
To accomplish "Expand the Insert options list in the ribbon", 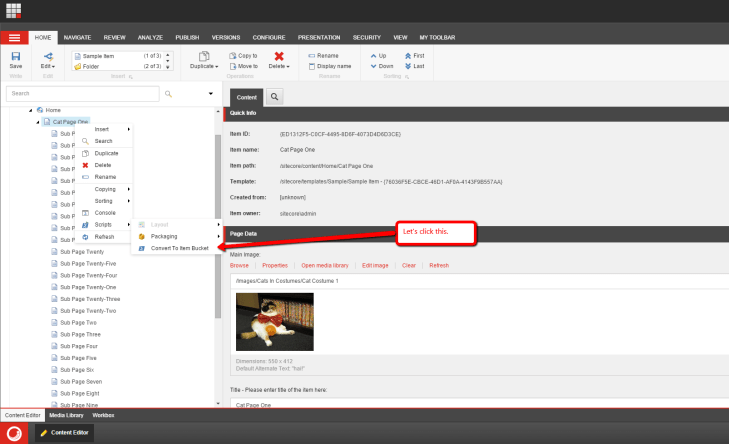I will pyautogui.click(x=168, y=67).
